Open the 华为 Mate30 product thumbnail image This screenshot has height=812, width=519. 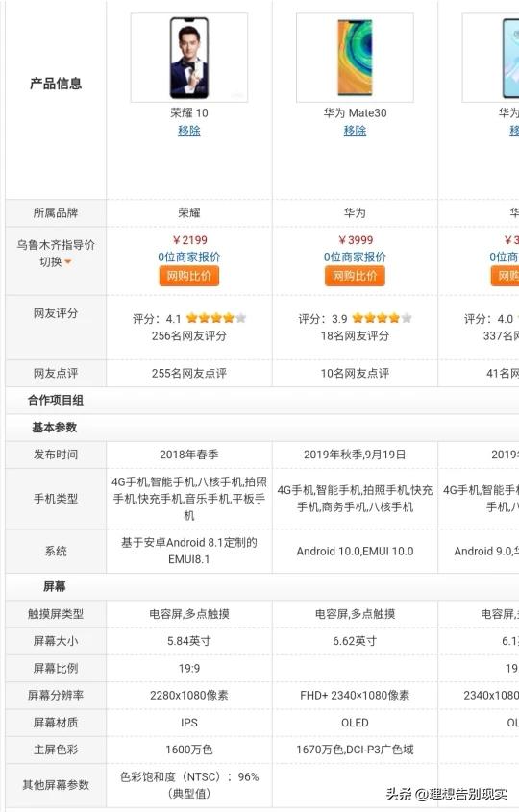pyautogui.click(x=355, y=58)
